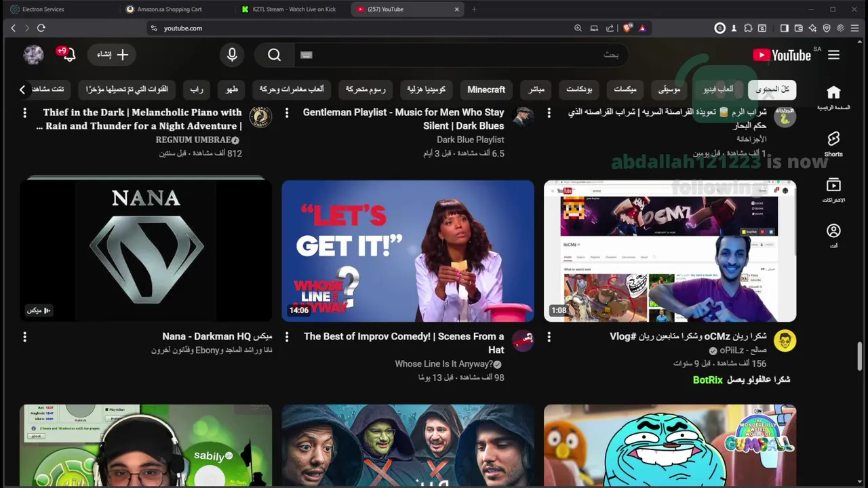Screen dimensions: 868x488
Task: Open the Nana mix thumbnail
Action: [146, 251]
